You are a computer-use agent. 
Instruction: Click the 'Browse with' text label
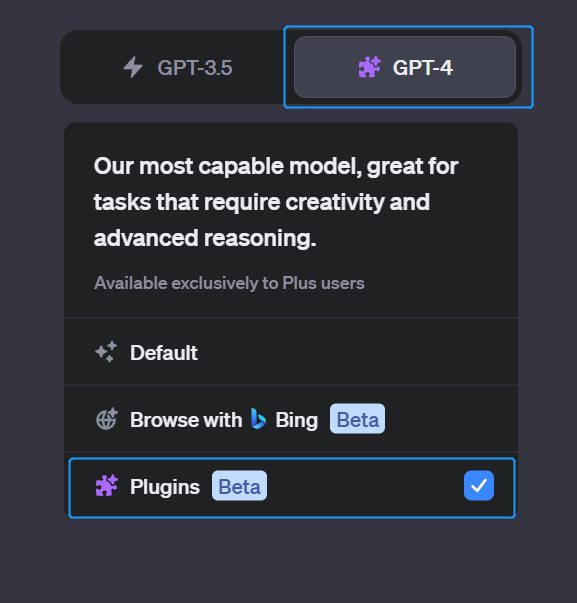pos(186,420)
